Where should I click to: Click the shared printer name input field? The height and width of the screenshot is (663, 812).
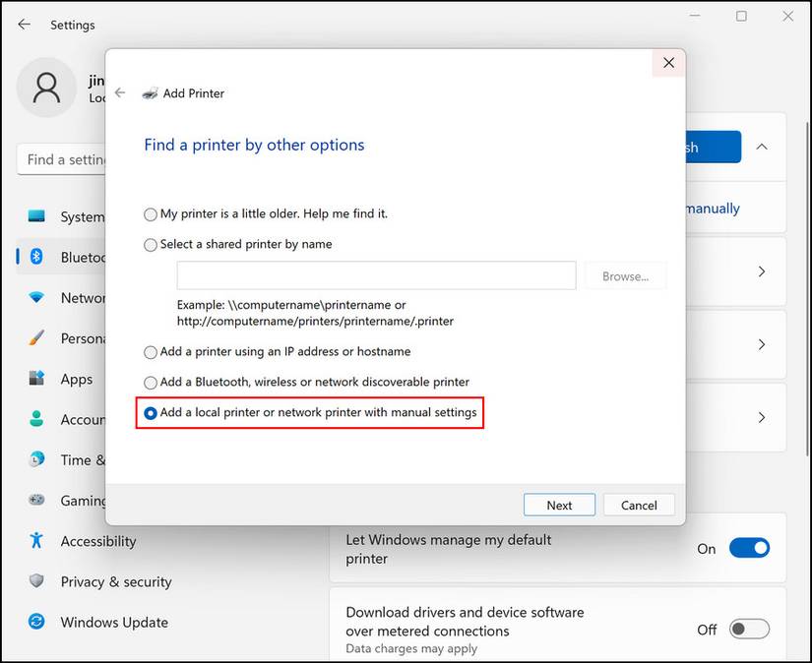(x=375, y=274)
